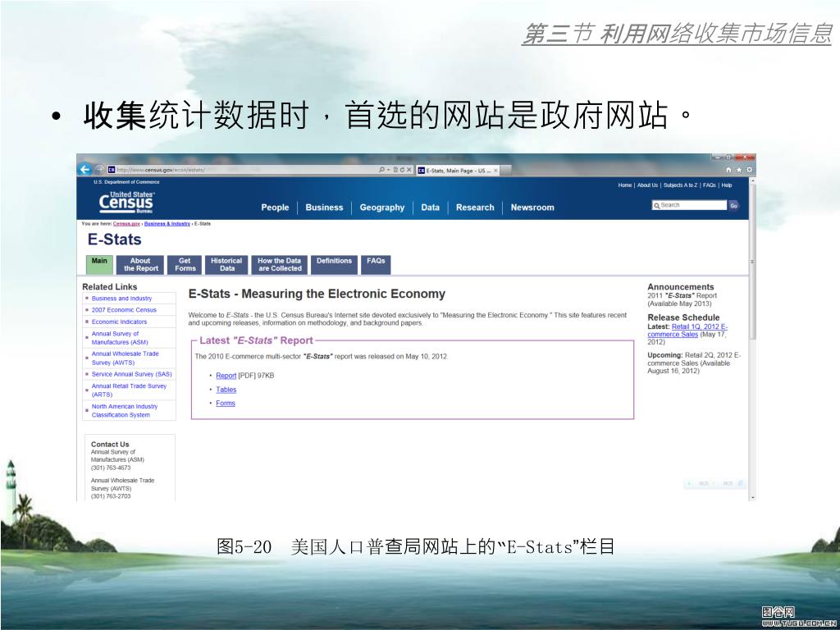Open Annual Wholesale Trade Survey (AWTS) link
The image size is (840, 630).
(x=125, y=358)
